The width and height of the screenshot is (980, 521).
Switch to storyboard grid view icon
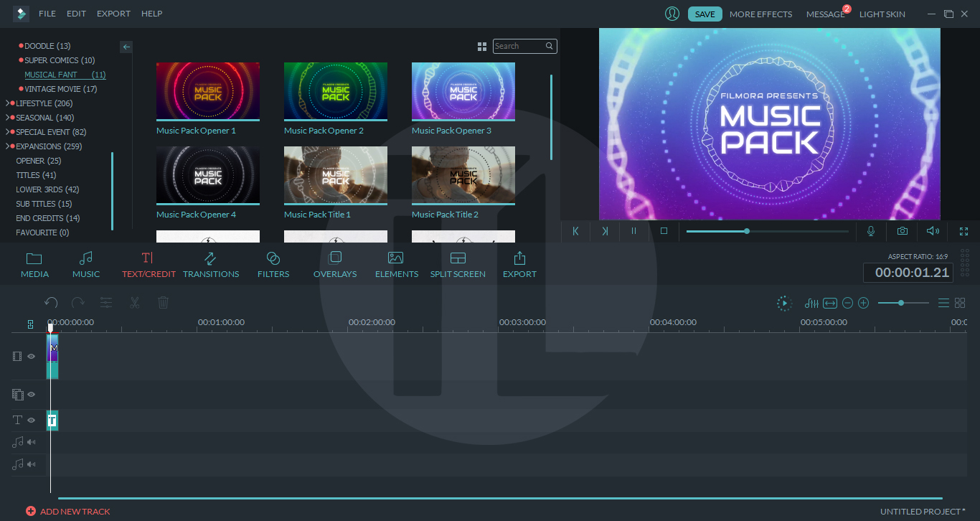960,304
